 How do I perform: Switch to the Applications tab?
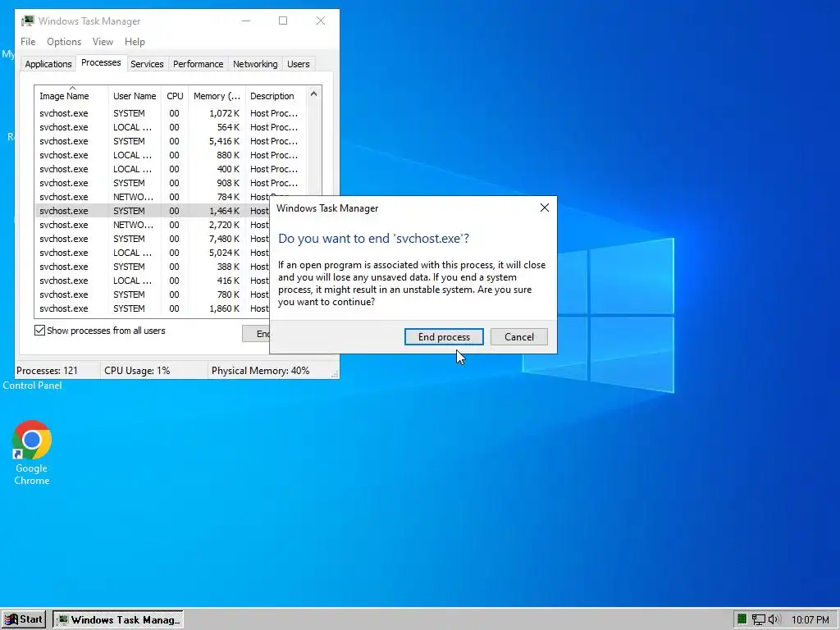[x=48, y=64]
